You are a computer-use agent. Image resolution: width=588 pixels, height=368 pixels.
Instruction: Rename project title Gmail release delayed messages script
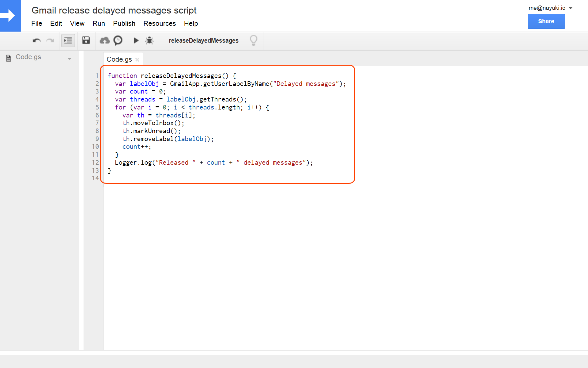click(114, 10)
